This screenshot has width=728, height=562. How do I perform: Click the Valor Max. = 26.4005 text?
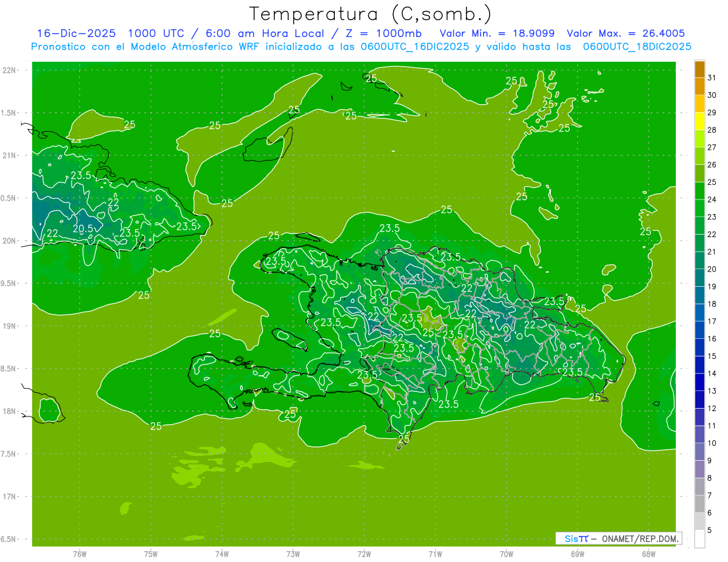625,33
